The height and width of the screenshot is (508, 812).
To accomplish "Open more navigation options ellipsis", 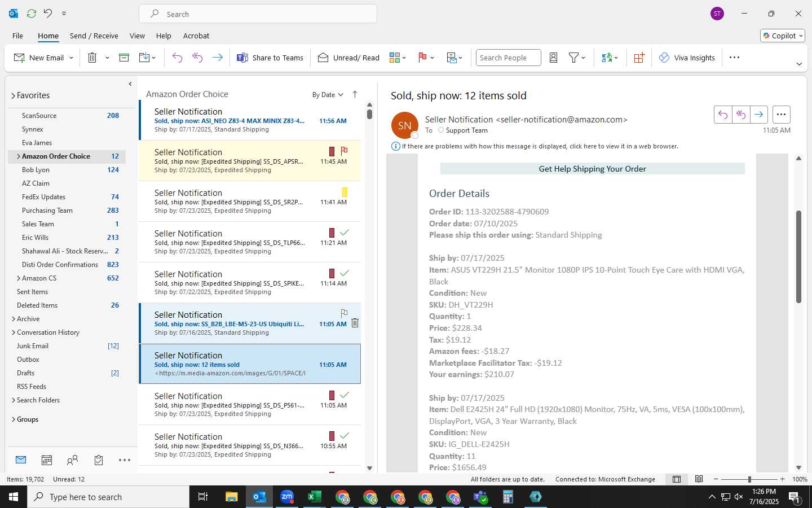I will coord(125,461).
